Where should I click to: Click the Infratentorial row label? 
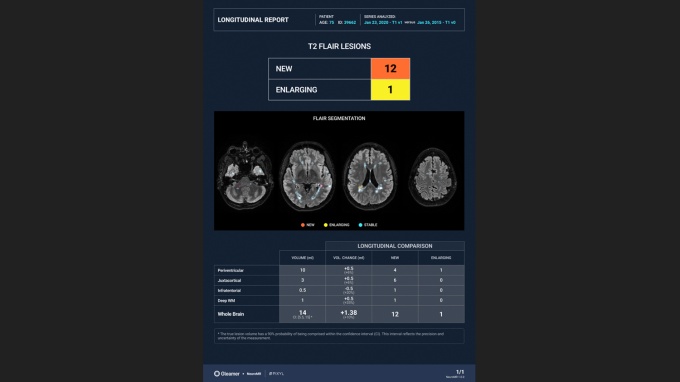point(229,291)
